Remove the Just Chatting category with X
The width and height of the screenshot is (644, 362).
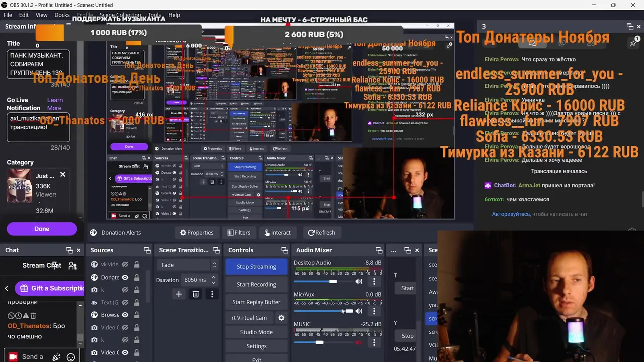click(63, 175)
